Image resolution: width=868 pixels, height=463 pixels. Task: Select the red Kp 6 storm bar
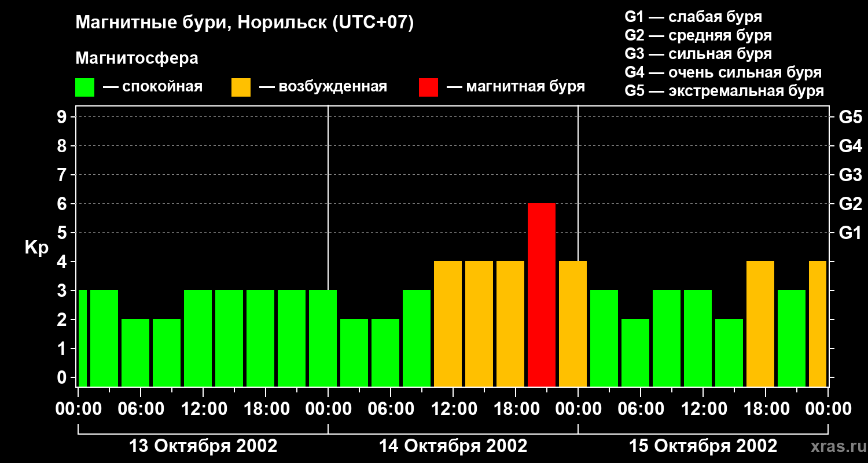(542, 295)
